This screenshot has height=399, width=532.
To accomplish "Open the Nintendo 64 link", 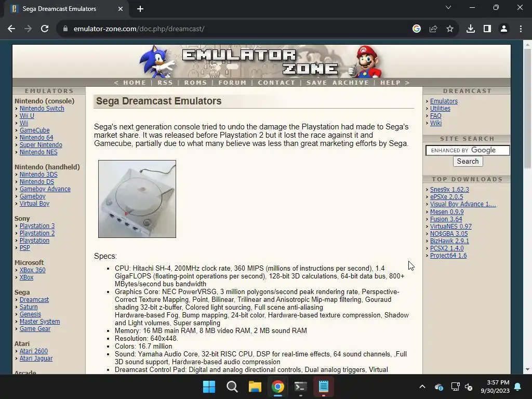I will [x=36, y=137].
